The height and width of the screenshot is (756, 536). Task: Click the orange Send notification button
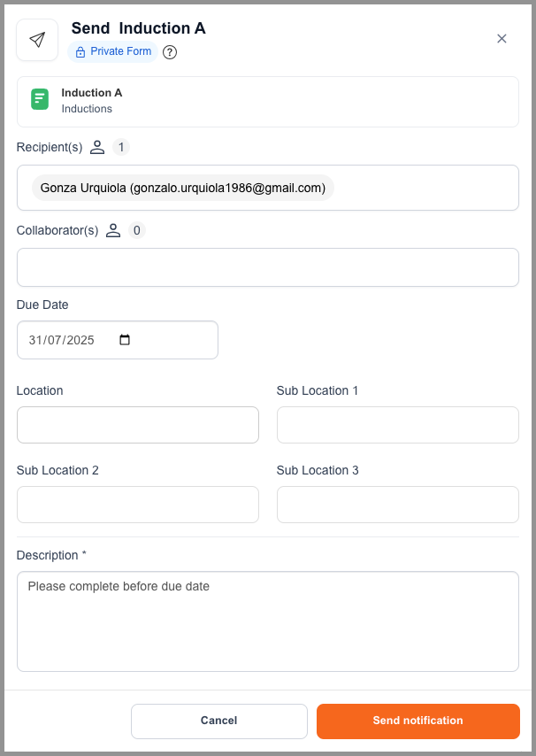[418, 721]
